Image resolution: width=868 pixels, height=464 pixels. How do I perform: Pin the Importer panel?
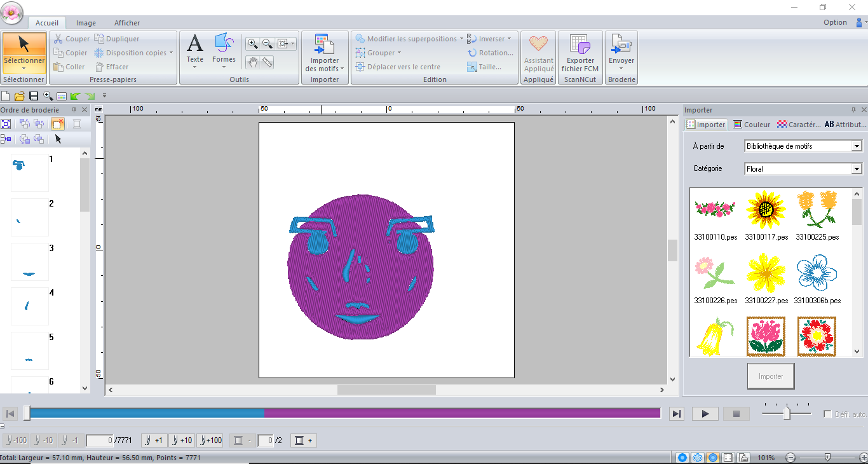coord(853,110)
